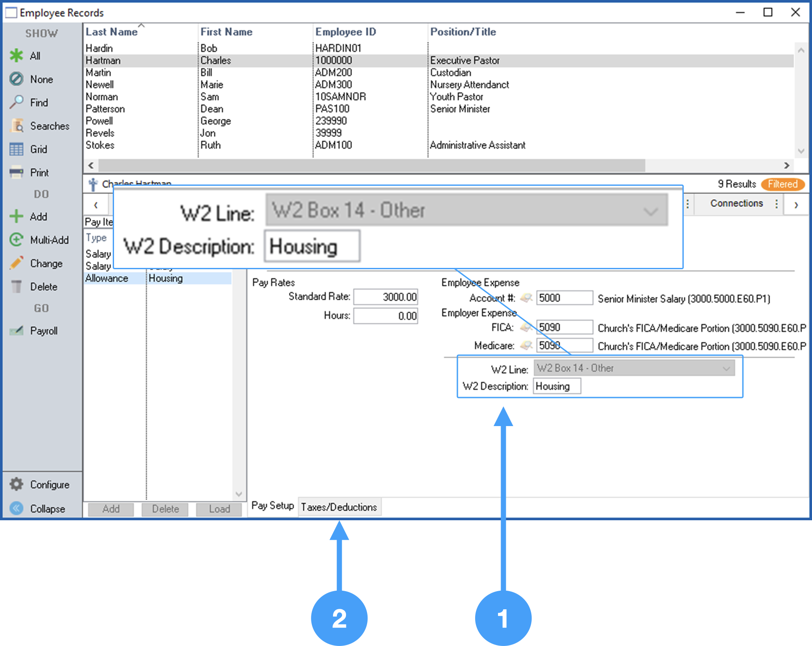The image size is (812, 646).
Task: Click the Print printer icon
Action: (16, 172)
